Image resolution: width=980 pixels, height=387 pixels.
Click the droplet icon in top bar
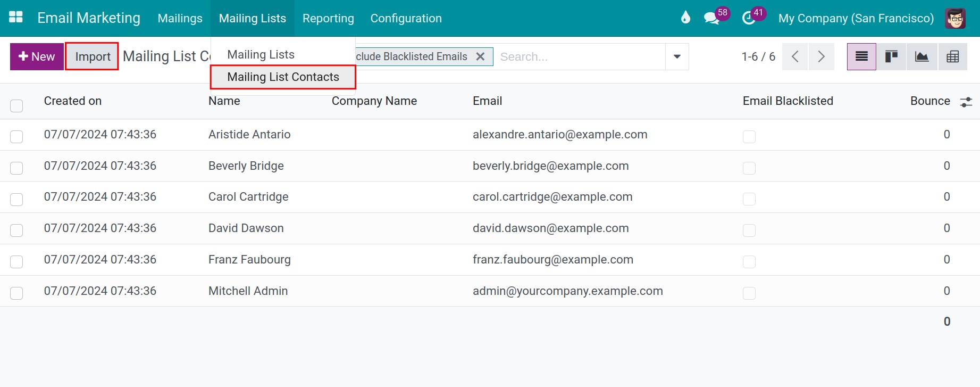pyautogui.click(x=685, y=18)
